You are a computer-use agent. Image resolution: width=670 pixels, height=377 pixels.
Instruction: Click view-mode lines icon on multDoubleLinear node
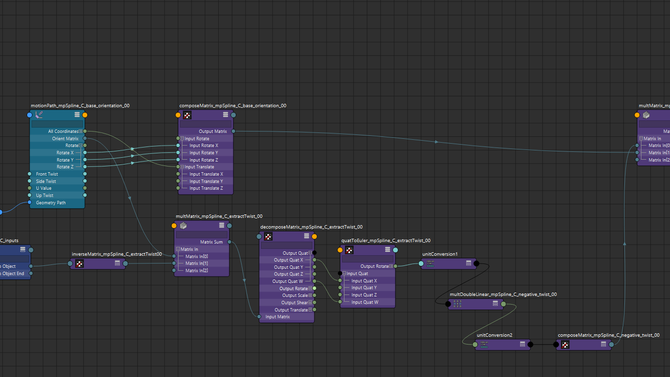pos(495,303)
